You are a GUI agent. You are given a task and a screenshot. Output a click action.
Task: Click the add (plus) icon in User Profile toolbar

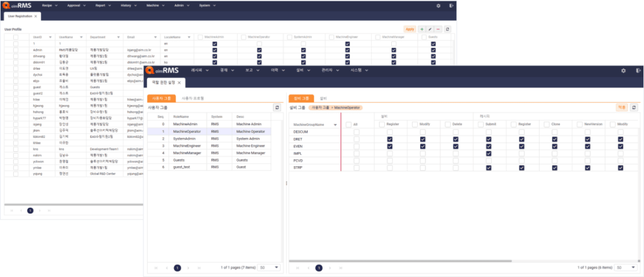(x=422, y=29)
